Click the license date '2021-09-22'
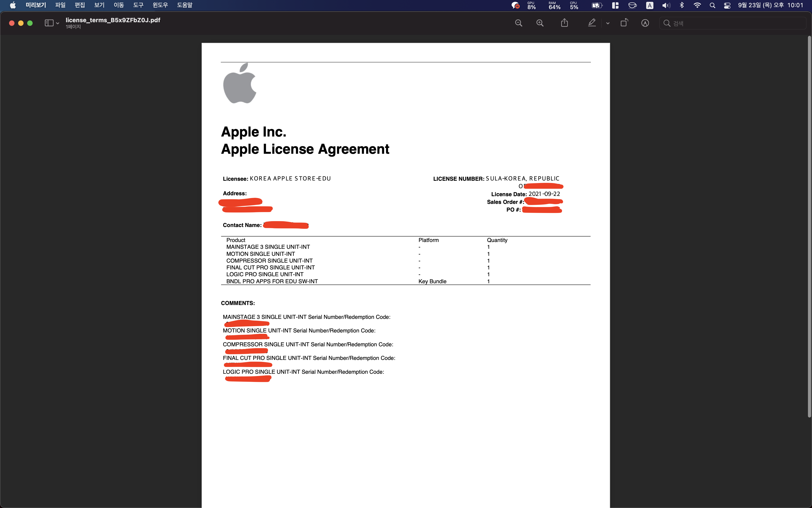 tap(544, 194)
